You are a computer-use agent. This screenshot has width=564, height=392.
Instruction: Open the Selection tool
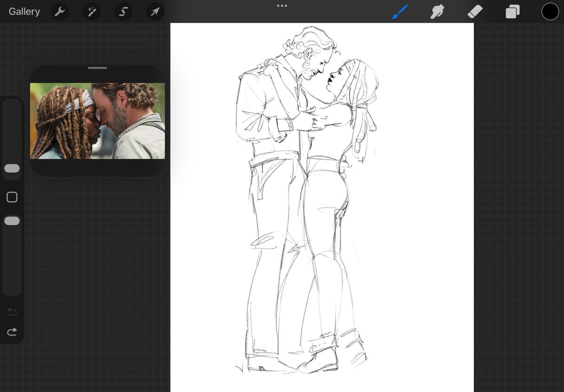point(123,12)
